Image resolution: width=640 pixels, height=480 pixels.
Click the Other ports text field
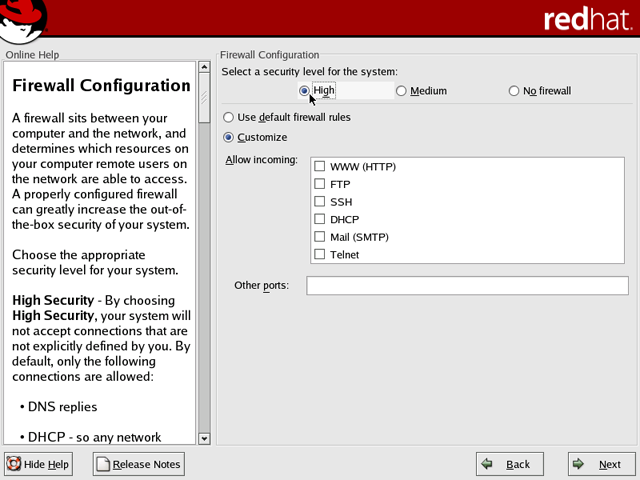(467, 286)
